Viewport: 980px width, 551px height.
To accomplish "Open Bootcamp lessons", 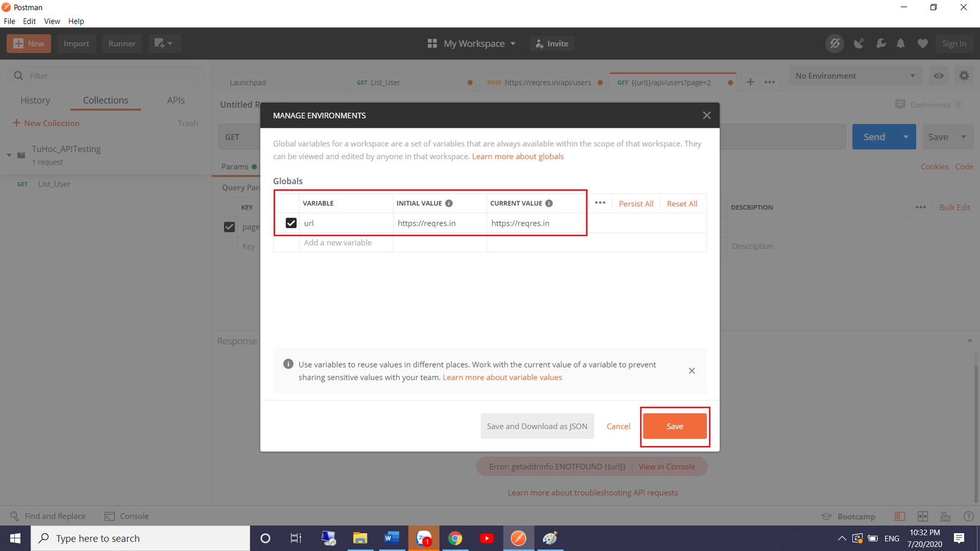I will (848, 516).
